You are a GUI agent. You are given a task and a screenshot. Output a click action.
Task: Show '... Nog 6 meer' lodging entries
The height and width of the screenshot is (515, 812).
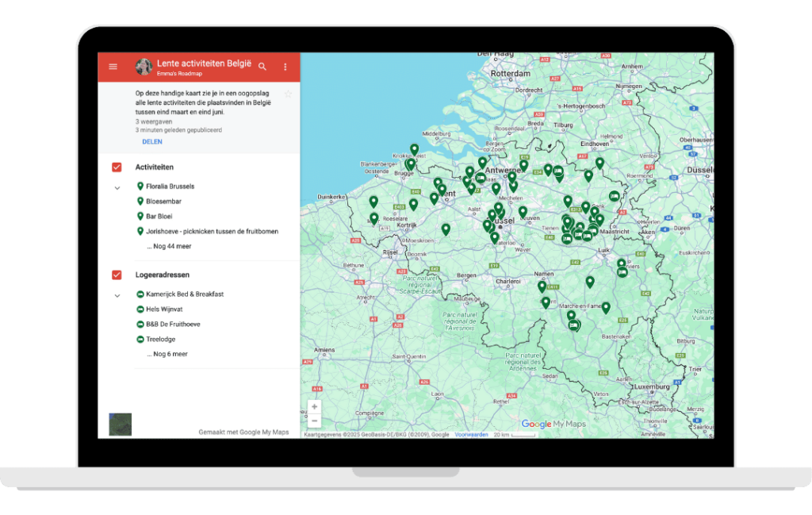point(167,355)
